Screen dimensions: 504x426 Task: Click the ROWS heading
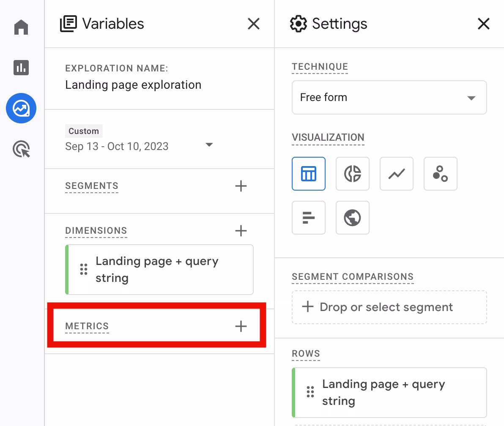(x=306, y=354)
